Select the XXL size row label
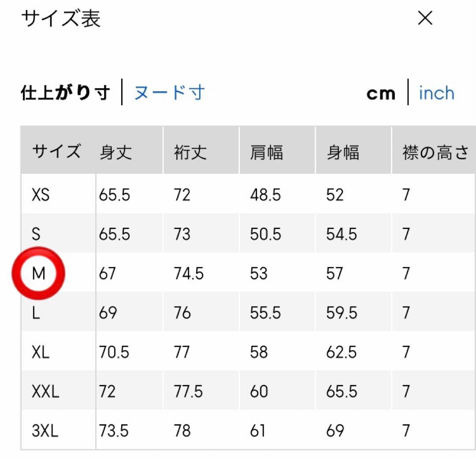476x459 pixels. coord(45,391)
